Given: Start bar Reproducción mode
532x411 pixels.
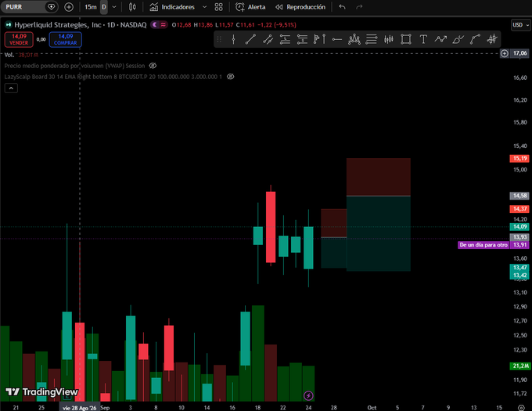Looking at the screenshot, I should [300, 7].
